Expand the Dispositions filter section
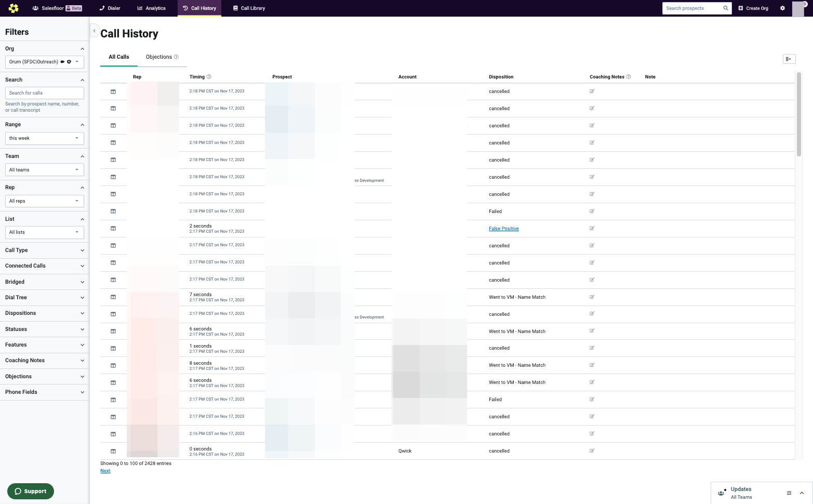Viewport: 813px width, 504px height. pyautogui.click(x=45, y=313)
